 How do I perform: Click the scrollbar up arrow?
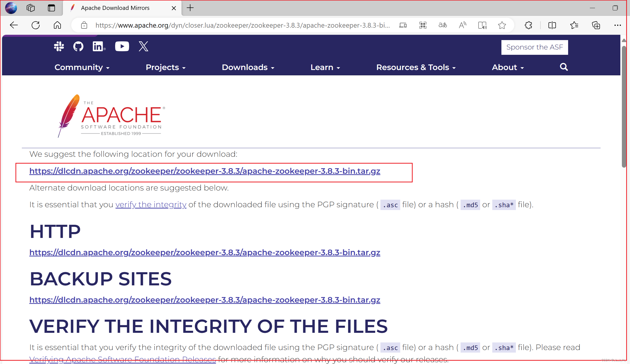coord(624,40)
